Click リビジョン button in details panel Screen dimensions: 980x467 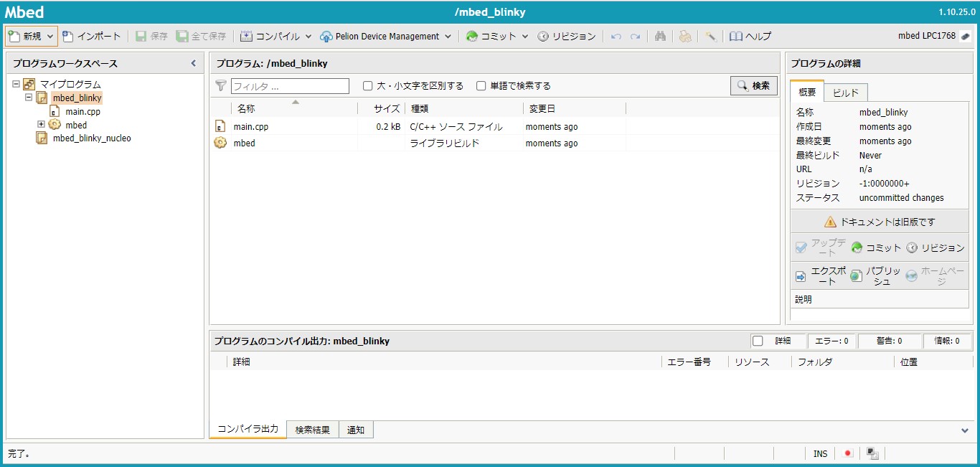pos(936,247)
